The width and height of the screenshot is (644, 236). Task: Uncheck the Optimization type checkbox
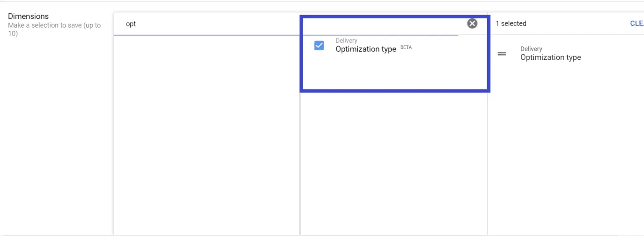coord(319,46)
